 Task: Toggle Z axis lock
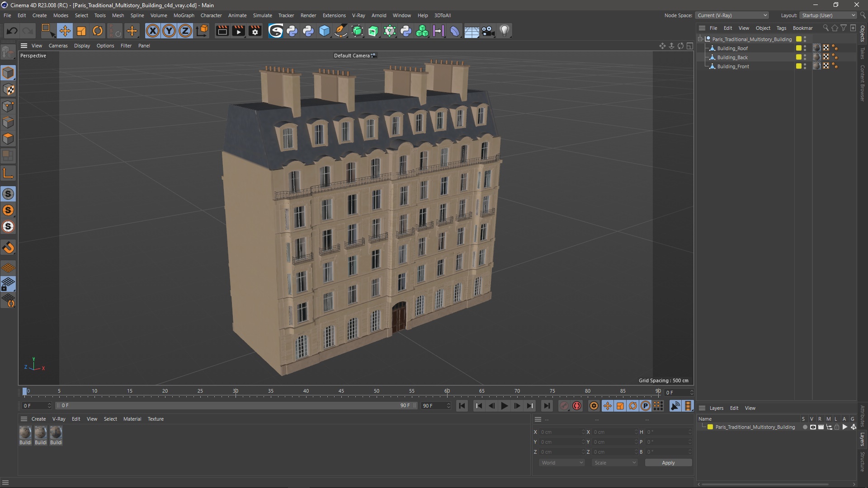click(185, 31)
